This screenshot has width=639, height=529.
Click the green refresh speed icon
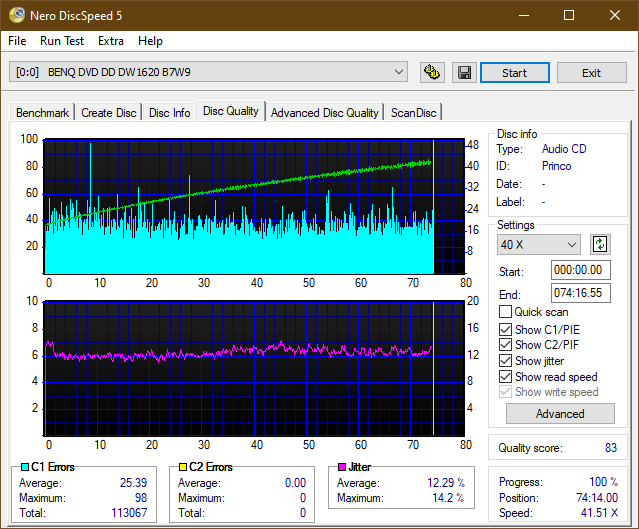(x=600, y=244)
